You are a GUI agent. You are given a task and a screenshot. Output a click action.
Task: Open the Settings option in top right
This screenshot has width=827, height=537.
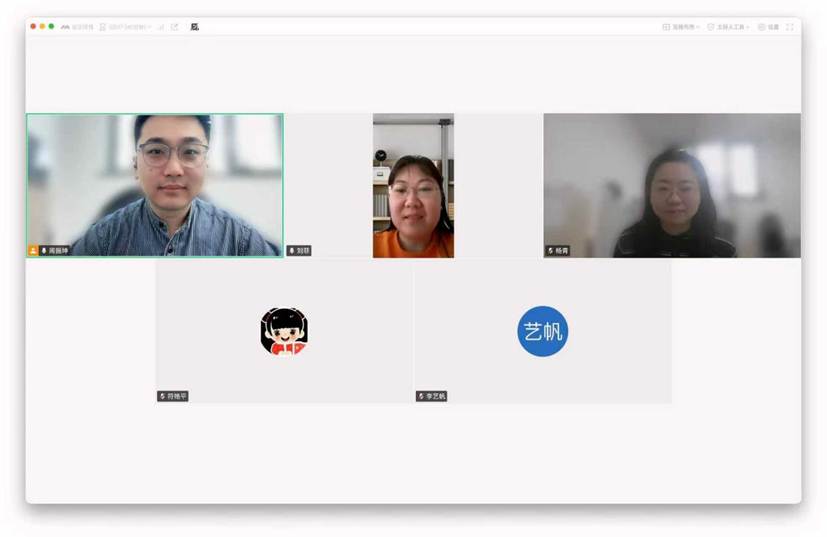tap(768, 27)
